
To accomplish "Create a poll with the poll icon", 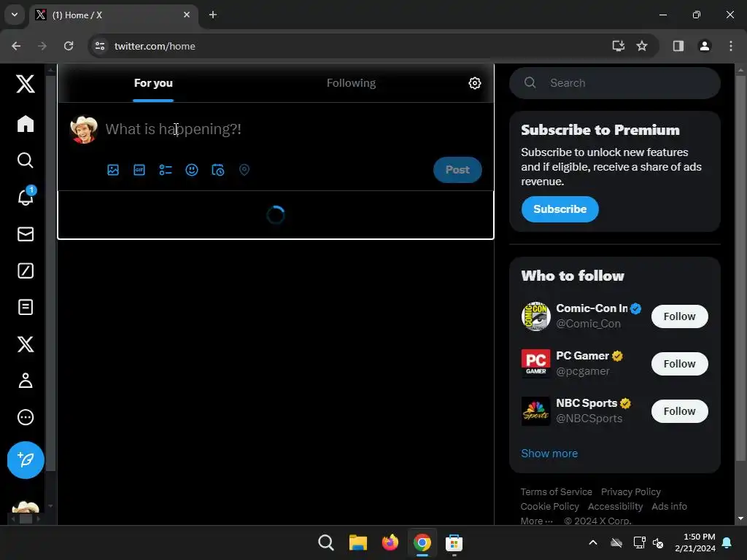I will (166, 170).
